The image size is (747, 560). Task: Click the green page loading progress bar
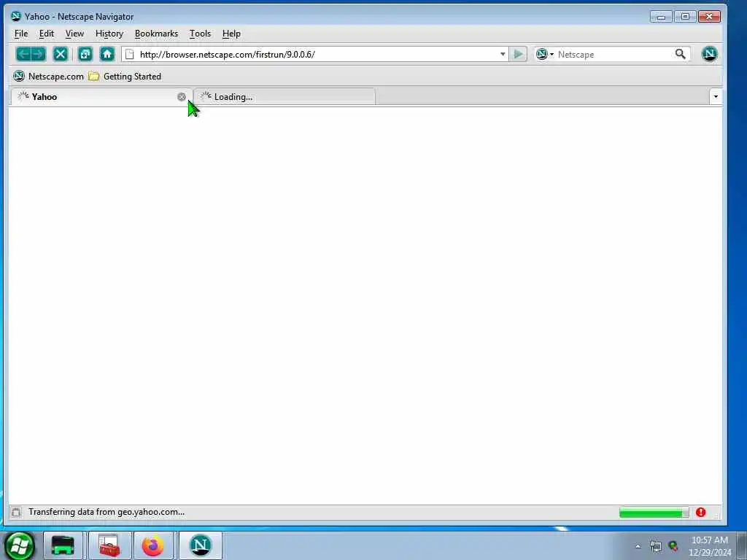(x=654, y=513)
